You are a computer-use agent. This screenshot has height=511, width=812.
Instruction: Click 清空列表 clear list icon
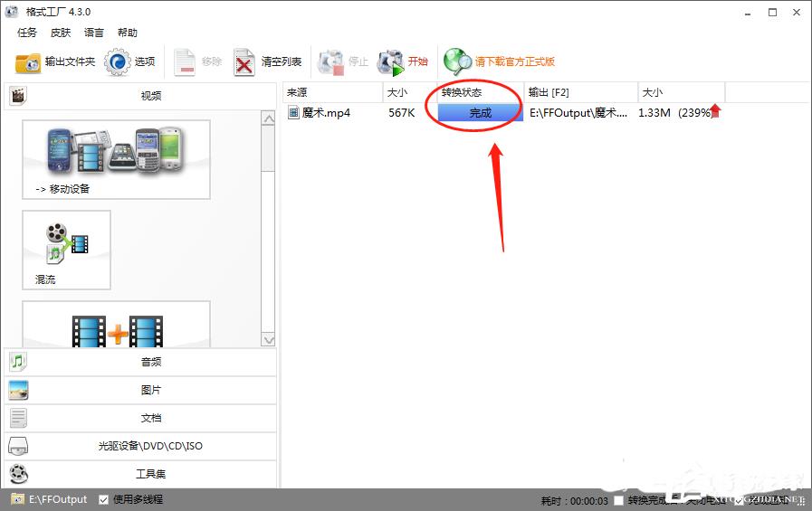point(244,62)
